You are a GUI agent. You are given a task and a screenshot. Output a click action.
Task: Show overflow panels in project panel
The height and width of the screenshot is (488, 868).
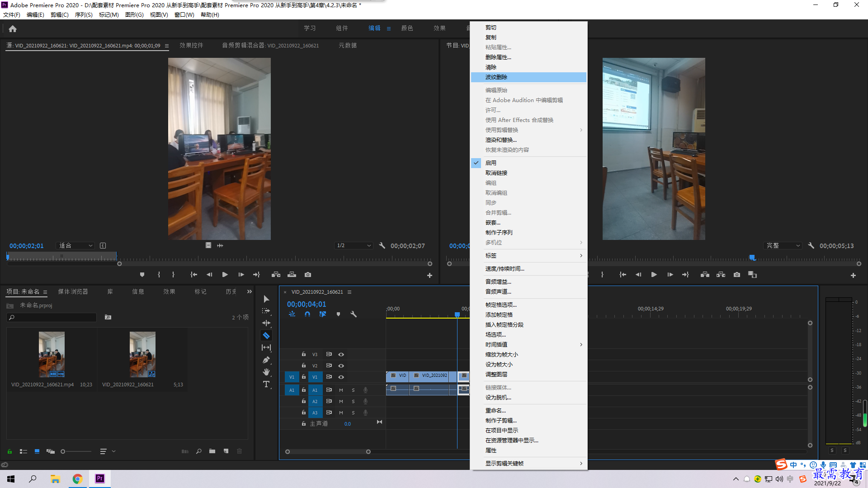[250, 291]
